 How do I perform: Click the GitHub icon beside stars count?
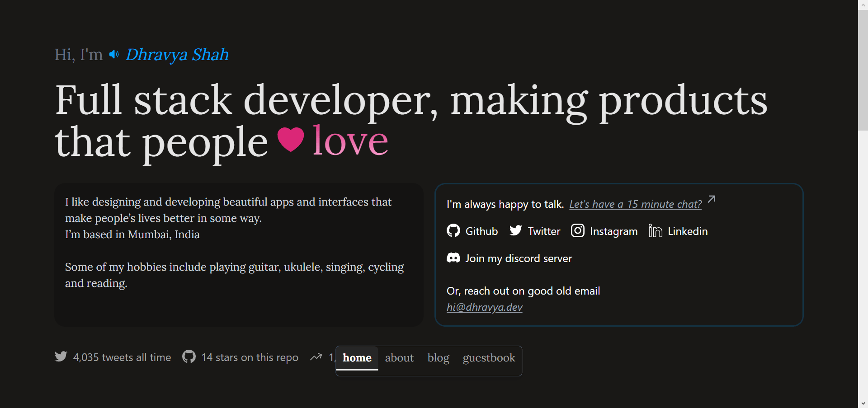point(189,357)
